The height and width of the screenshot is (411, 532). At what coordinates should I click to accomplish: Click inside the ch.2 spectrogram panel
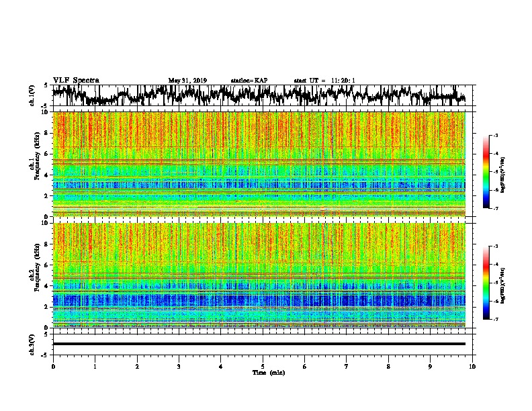tap(259, 275)
